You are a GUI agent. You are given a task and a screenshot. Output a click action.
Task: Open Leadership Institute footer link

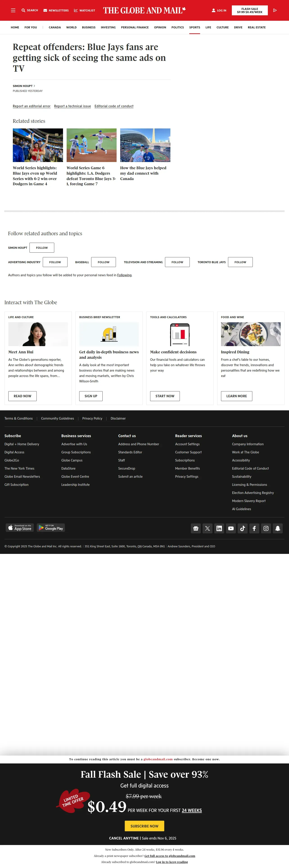75,485
